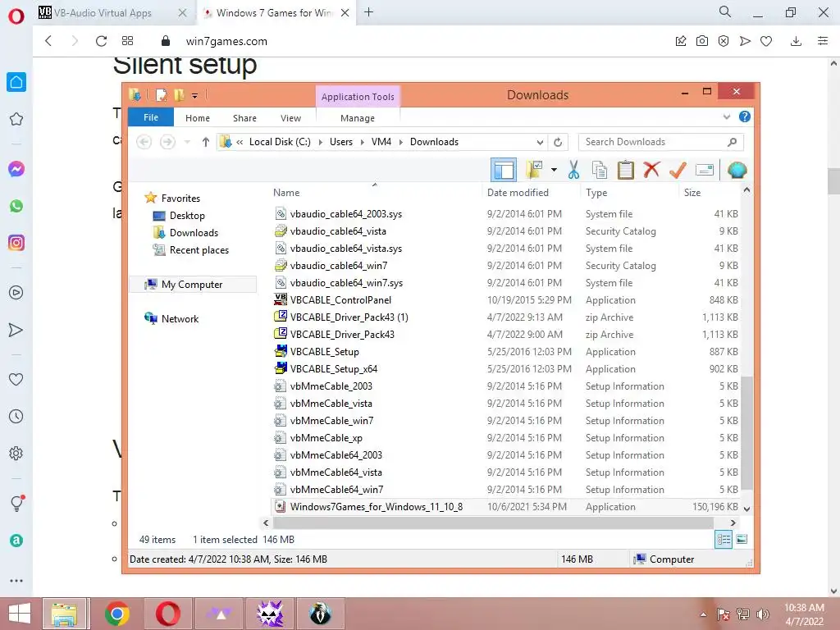The width and height of the screenshot is (840, 630).
Task: Open Opera player sidebar icon
Action: (x=16, y=293)
